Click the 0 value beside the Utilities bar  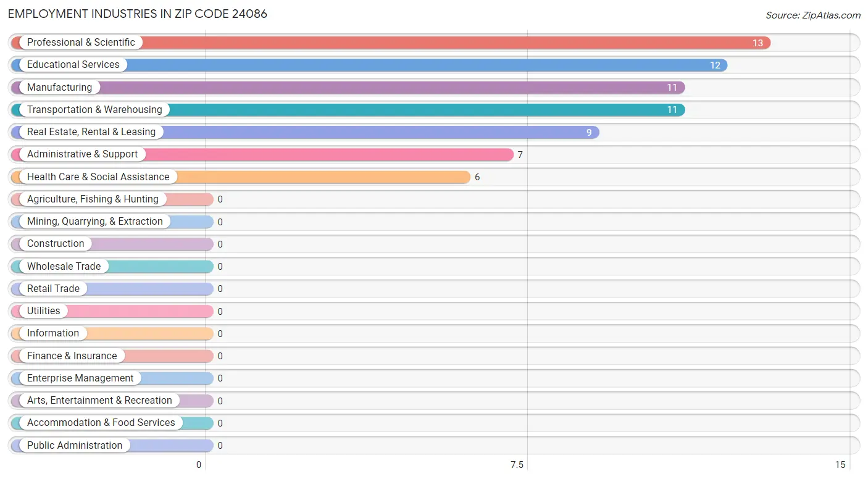(x=220, y=312)
